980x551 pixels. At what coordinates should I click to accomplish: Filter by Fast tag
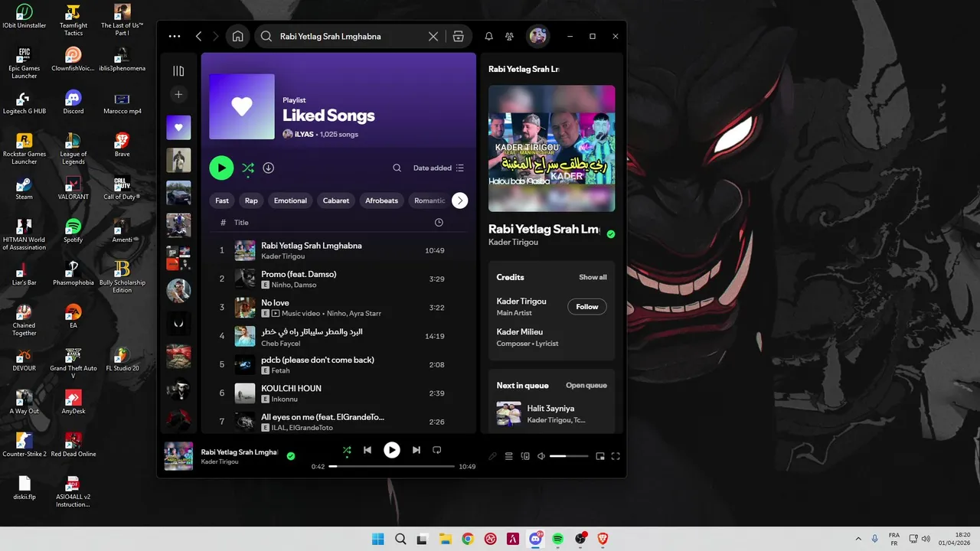[x=222, y=201]
